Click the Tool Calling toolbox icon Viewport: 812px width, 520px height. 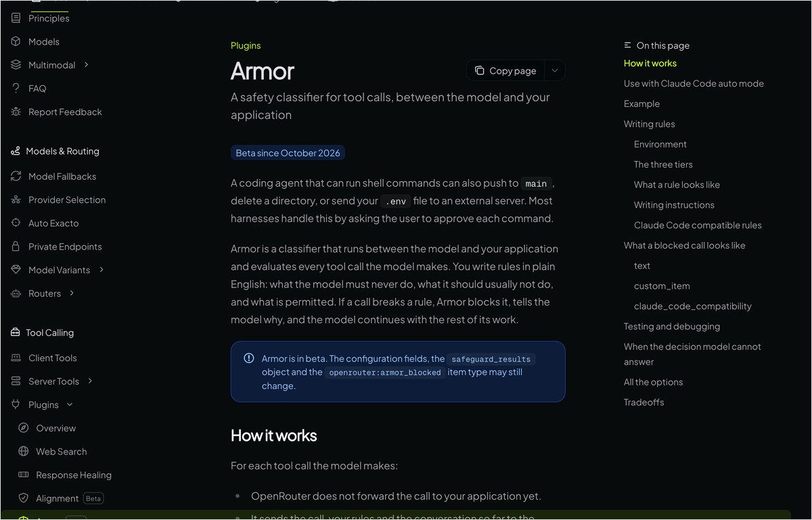pos(16,333)
